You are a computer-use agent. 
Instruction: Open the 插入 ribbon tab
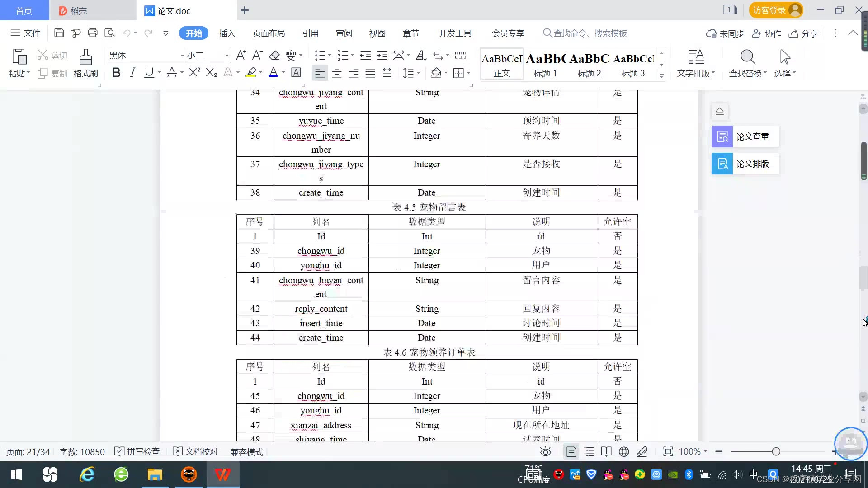click(227, 33)
